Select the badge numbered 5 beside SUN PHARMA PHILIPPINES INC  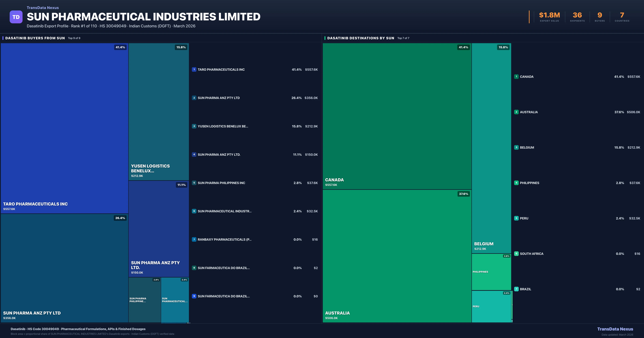click(x=194, y=183)
